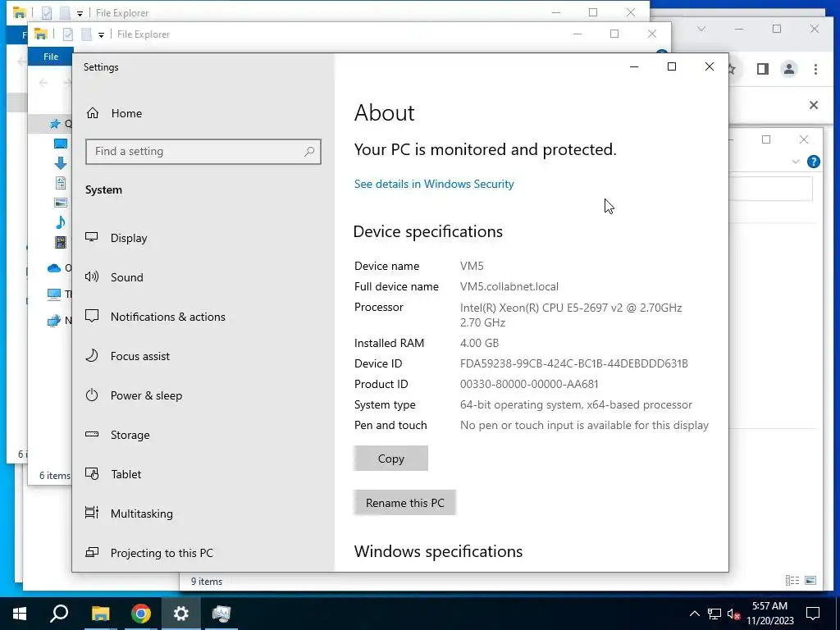The height and width of the screenshot is (630, 840).
Task: Click the Tablet icon in sidebar
Action: pos(92,473)
